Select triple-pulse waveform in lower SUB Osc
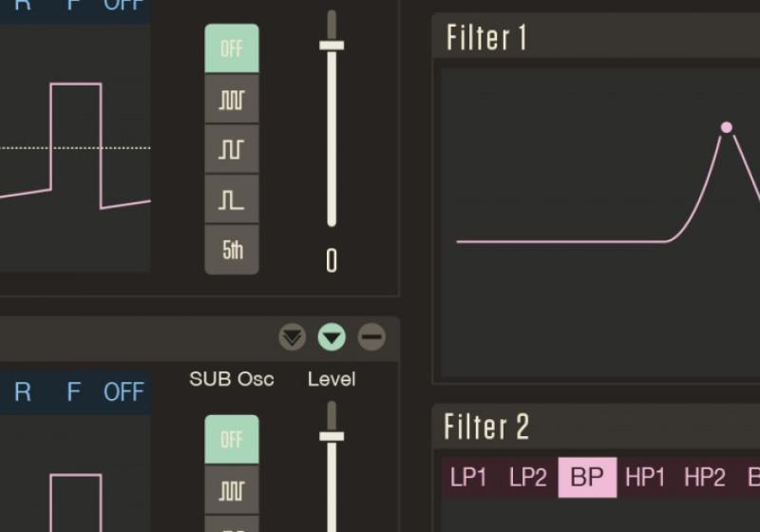This screenshot has height=532, width=760. point(232,490)
